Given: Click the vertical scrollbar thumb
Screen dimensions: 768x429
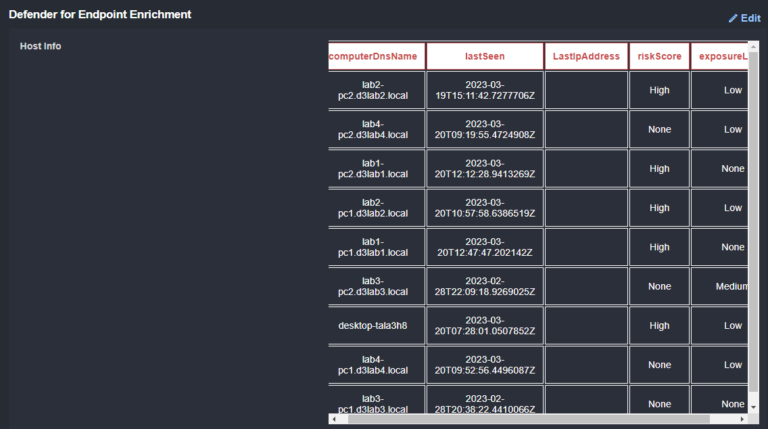Looking at the screenshot, I should pyautogui.click(x=753, y=221).
